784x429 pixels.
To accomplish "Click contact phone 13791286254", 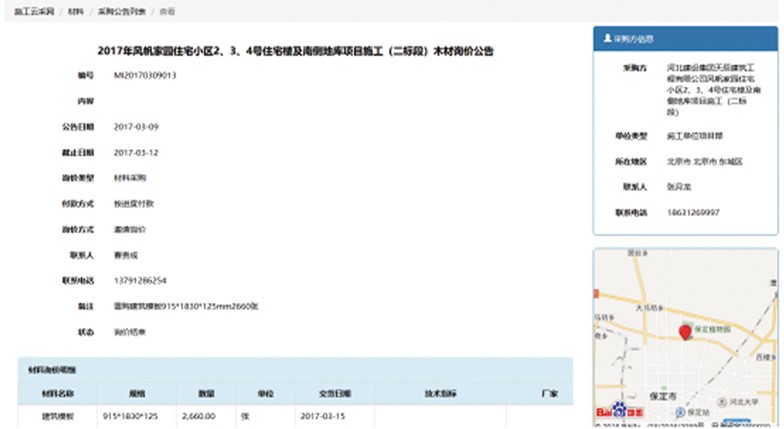I will coord(140,281).
